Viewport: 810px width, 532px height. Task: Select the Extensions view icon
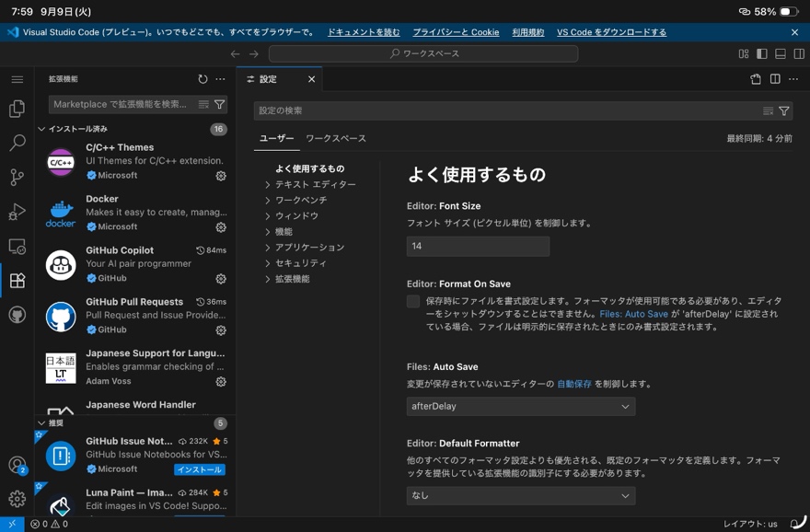(17, 281)
